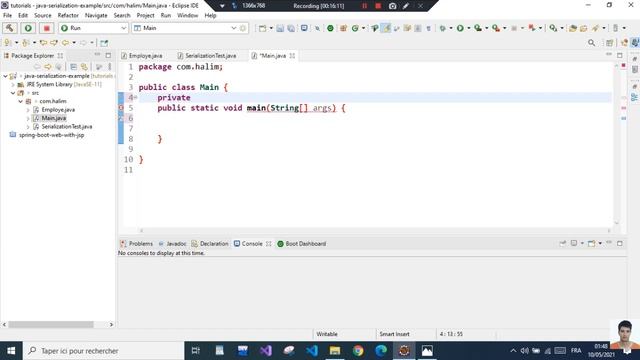The height and width of the screenshot is (360, 640).
Task: Collapse the src folder node
Action: (x=13, y=93)
